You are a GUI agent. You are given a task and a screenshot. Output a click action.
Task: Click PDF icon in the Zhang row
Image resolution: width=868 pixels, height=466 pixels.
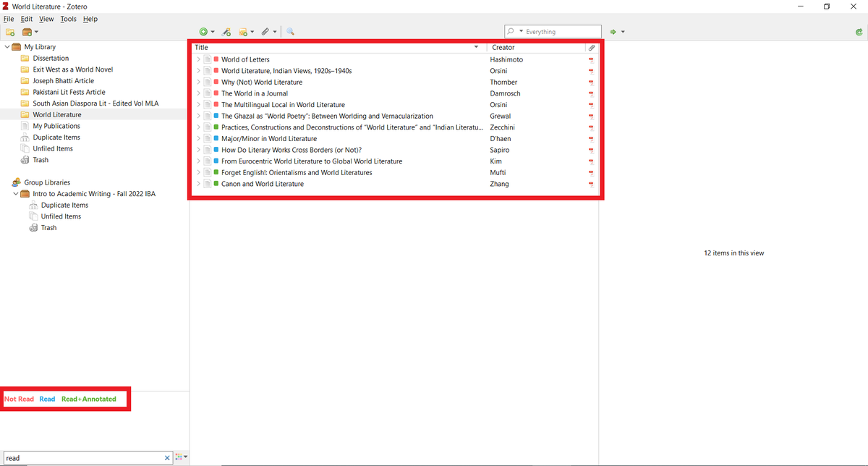[x=591, y=184]
